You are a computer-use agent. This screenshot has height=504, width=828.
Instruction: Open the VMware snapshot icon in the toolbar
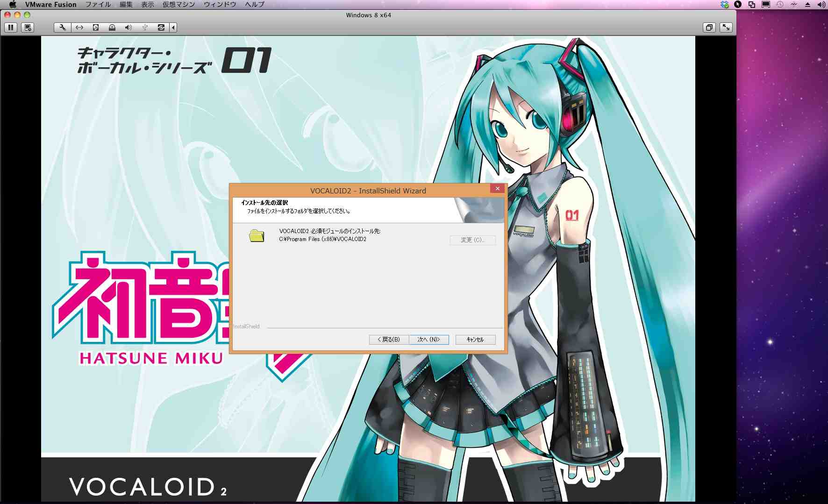click(x=28, y=28)
